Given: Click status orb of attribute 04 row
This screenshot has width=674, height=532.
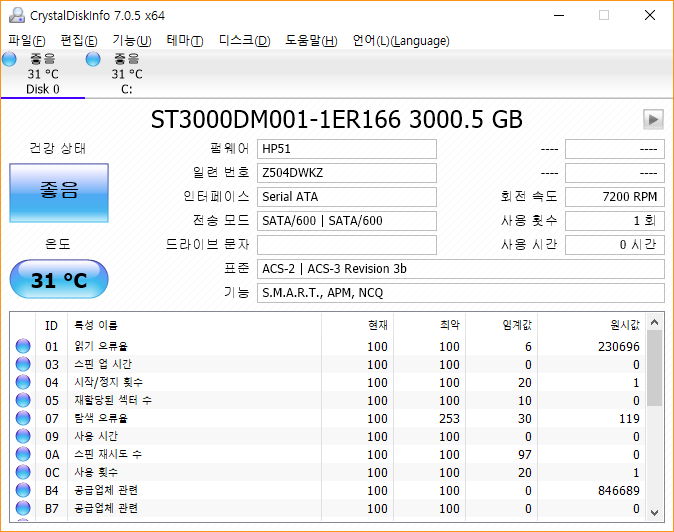Looking at the screenshot, I should tap(23, 382).
